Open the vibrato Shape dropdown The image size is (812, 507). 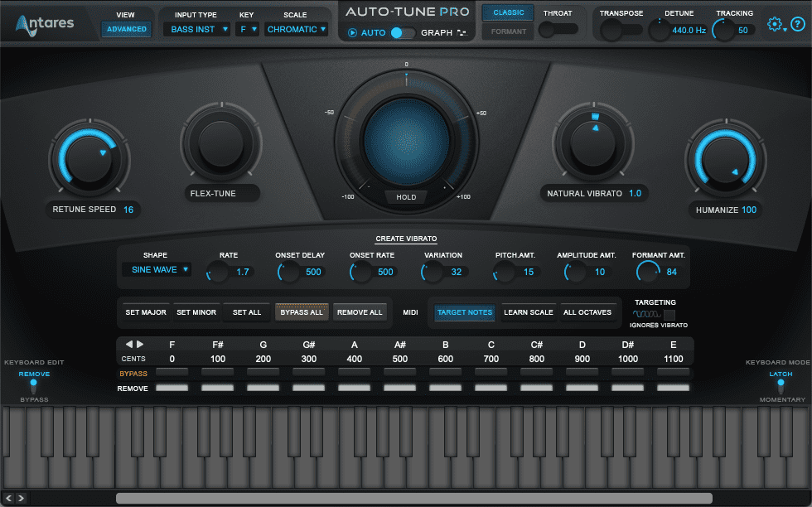click(x=157, y=270)
